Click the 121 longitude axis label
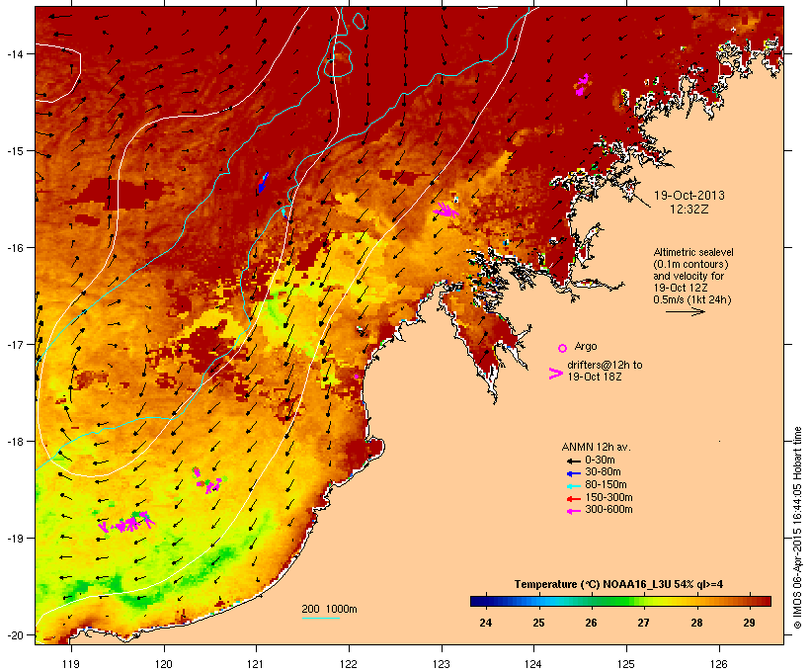 (256, 664)
